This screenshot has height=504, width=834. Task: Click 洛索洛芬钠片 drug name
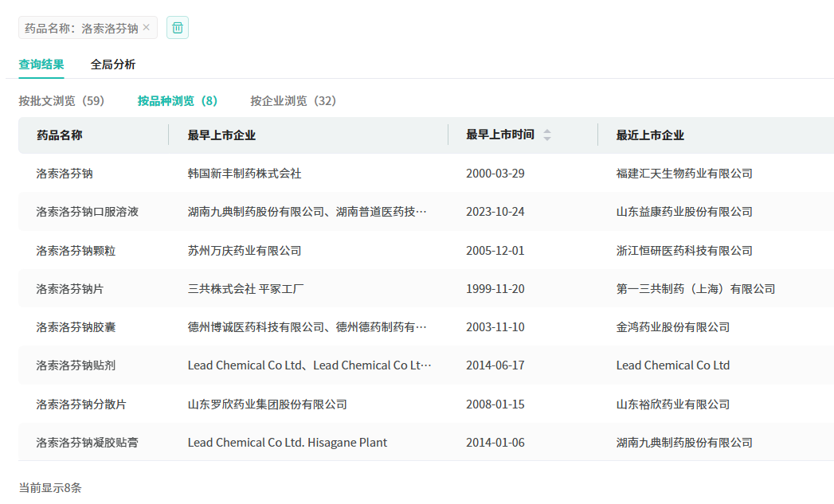click(70, 289)
